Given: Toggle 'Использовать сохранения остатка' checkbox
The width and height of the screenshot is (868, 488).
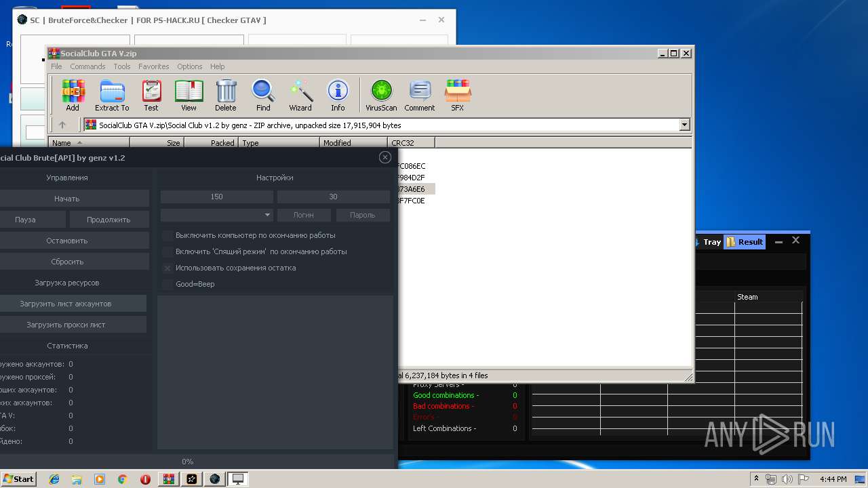Looking at the screenshot, I should 167,268.
